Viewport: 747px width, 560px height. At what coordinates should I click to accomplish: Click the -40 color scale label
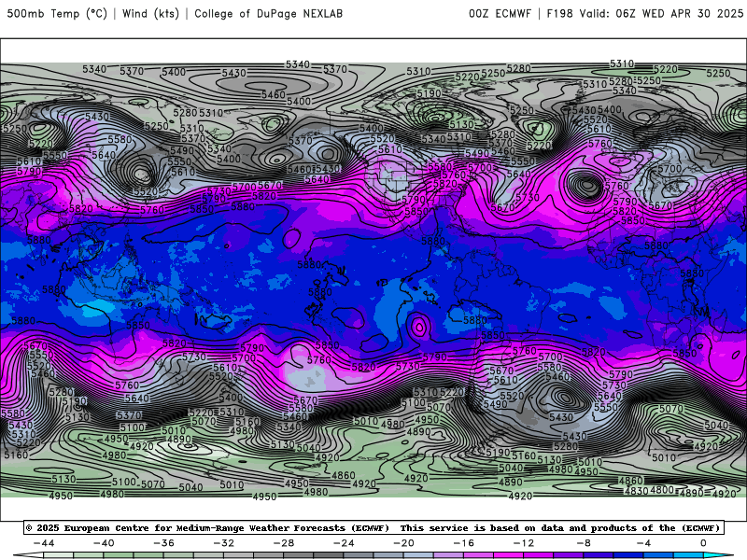coord(104,543)
